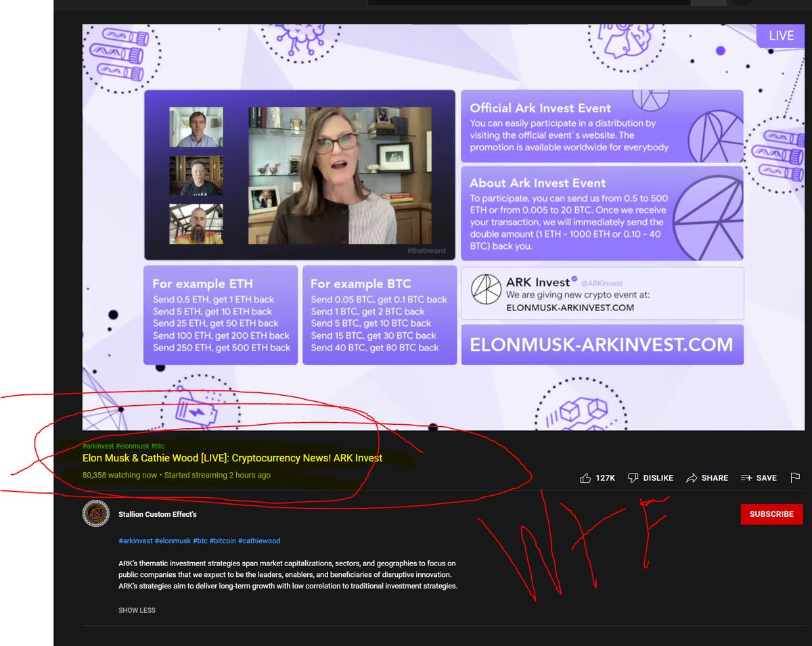
Task: Click the 127K like count
Action: point(605,478)
